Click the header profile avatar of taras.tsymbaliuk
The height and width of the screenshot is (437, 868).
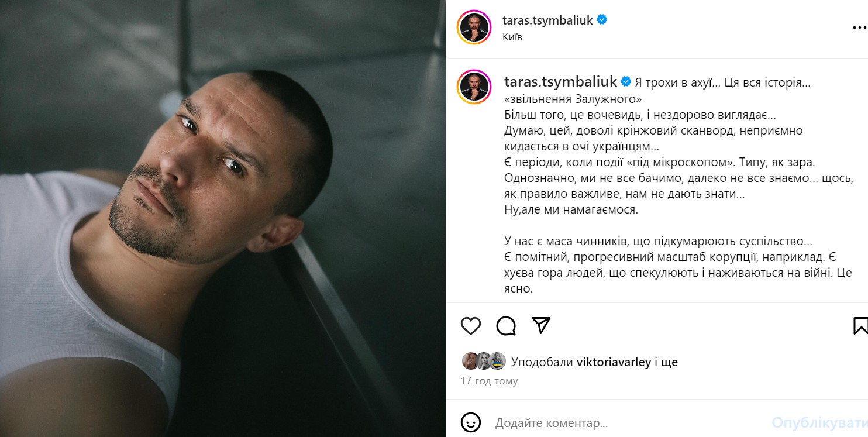click(474, 28)
